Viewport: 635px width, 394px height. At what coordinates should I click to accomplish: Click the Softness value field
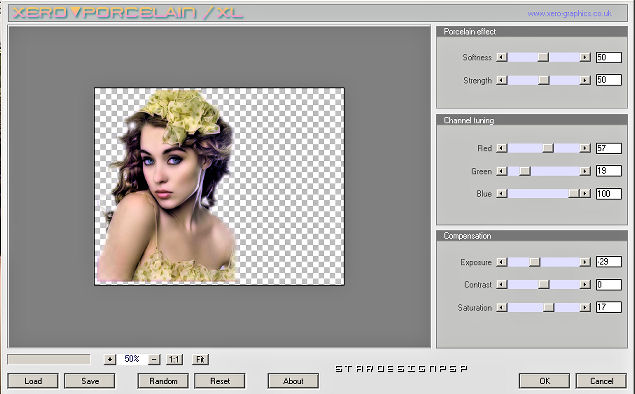point(609,57)
